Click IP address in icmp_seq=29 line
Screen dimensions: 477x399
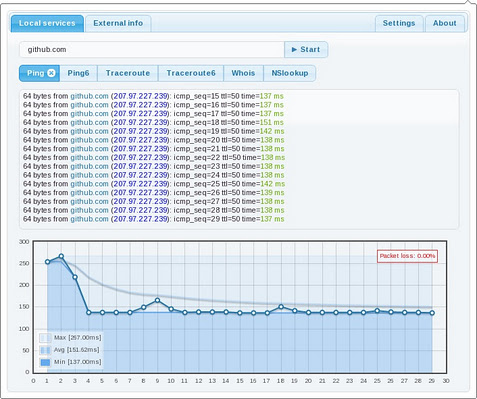(140, 219)
